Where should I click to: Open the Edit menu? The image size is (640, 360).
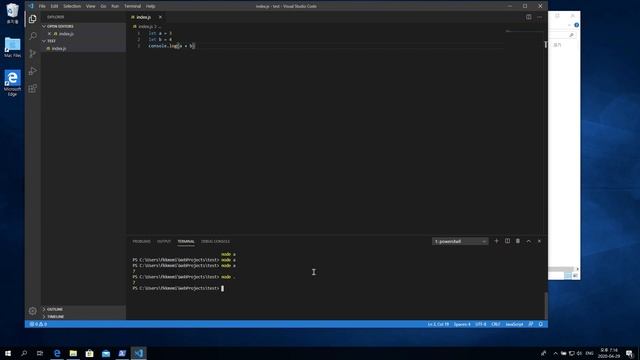54,6
